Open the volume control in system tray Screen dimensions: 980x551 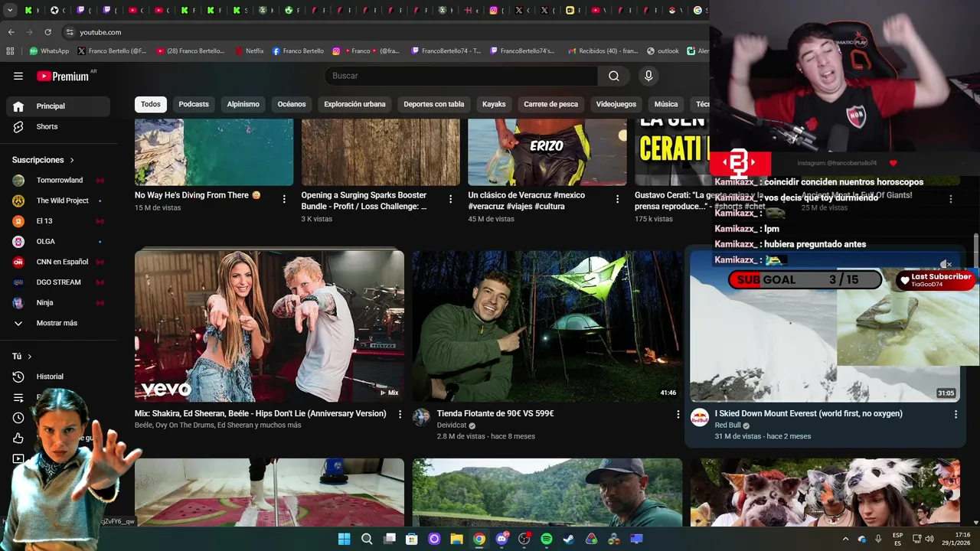click(x=929, y=539)
